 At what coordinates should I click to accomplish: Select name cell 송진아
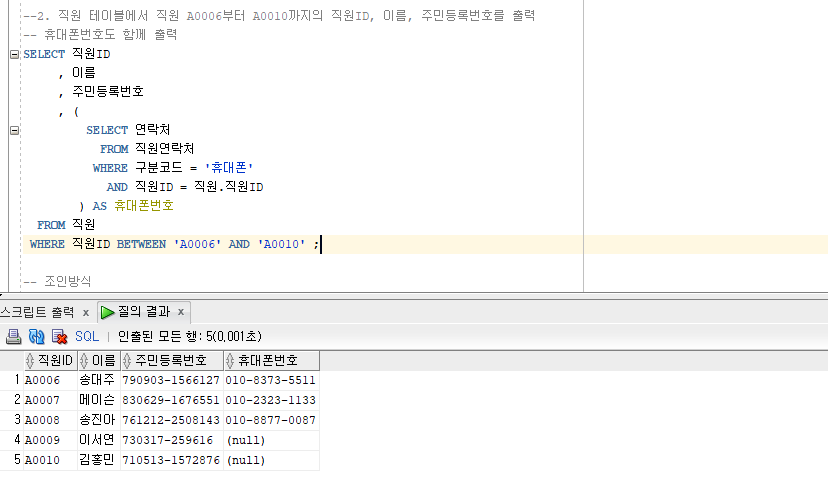(x=97, y=420)
